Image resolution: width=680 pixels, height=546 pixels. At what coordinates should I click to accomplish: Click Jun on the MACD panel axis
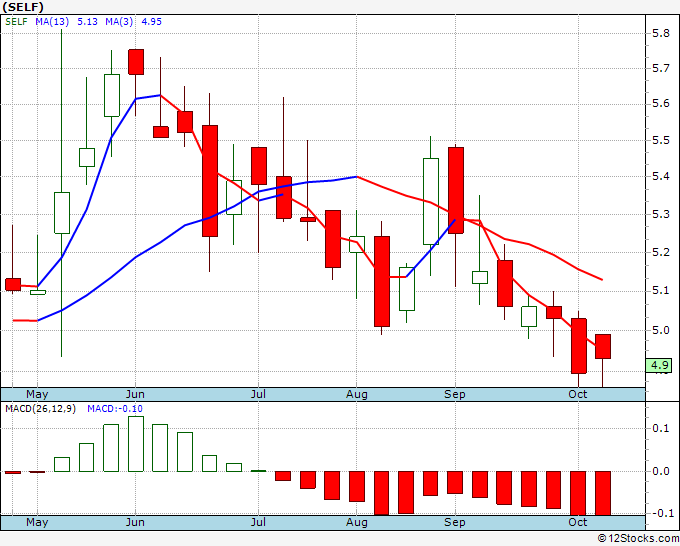135,522
